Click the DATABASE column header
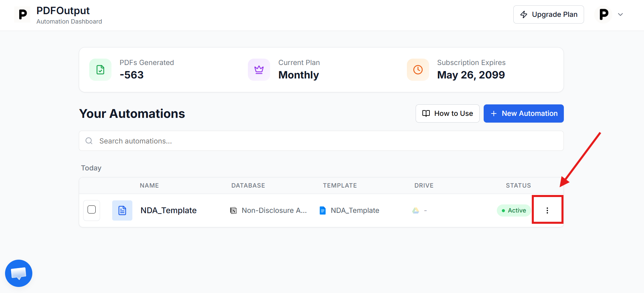Image resolution: width=644 pixels, height=293 pixels. click(x=248, y=186)
